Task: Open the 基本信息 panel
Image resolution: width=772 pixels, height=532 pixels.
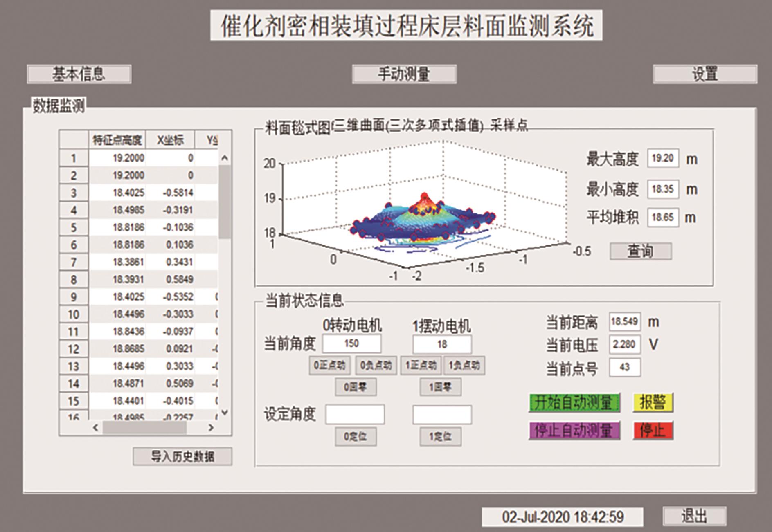Action: pos(79,74)
